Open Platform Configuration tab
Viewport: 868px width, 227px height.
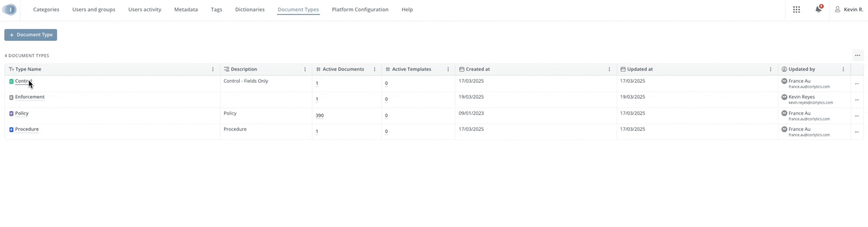pos(360,9)
